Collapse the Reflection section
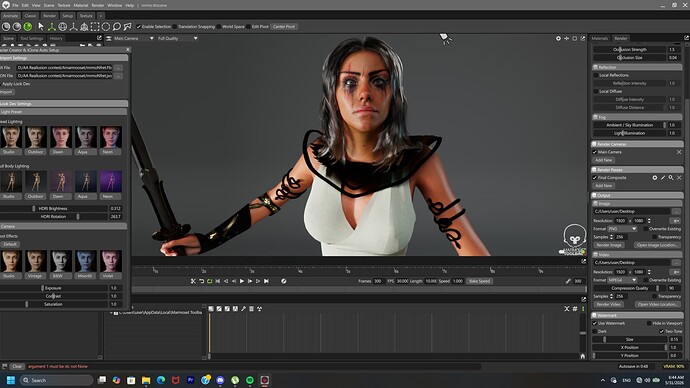The image size is (690, 388). (595, 67)
